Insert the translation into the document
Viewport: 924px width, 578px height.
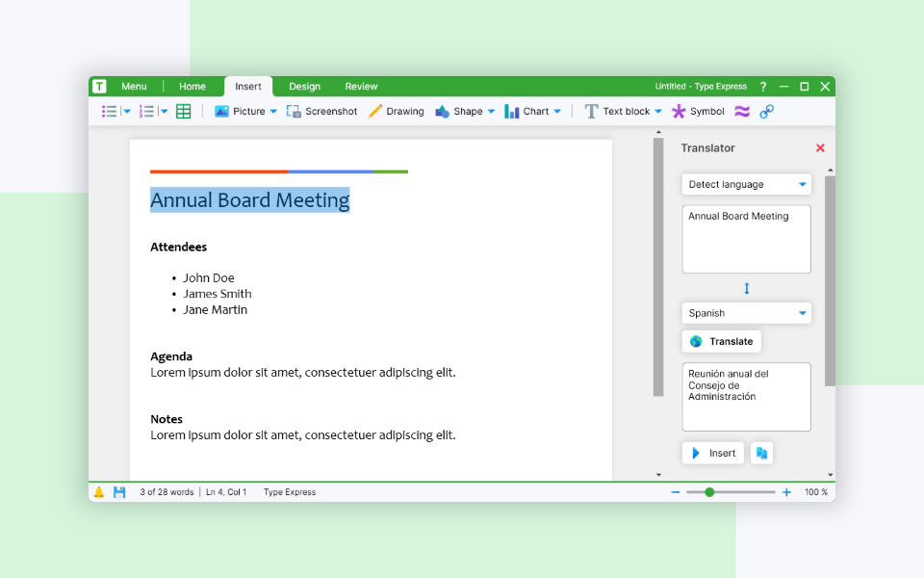713,453
